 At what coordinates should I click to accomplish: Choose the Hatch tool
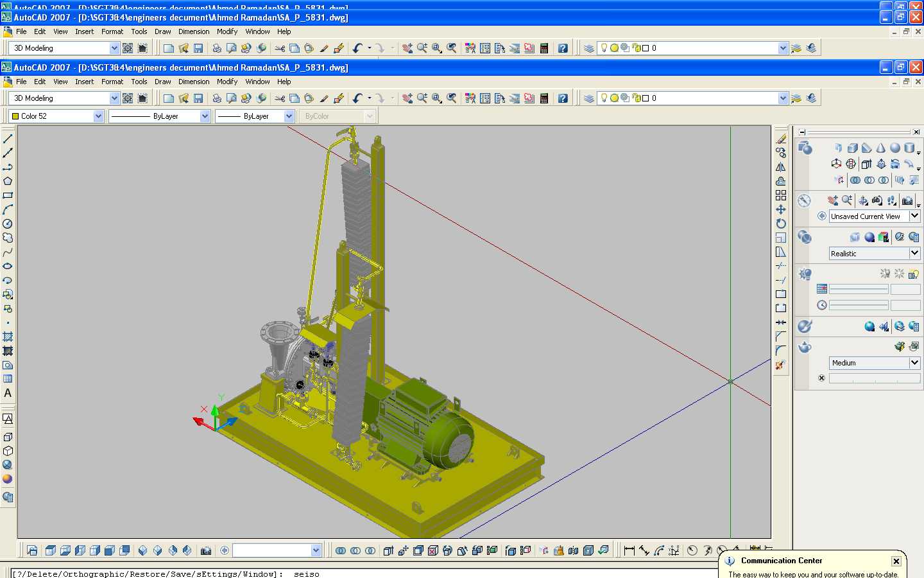8,337
